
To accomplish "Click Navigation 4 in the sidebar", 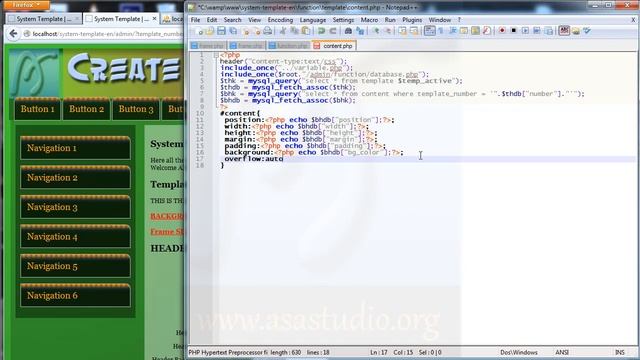I will tap(76, 236).
